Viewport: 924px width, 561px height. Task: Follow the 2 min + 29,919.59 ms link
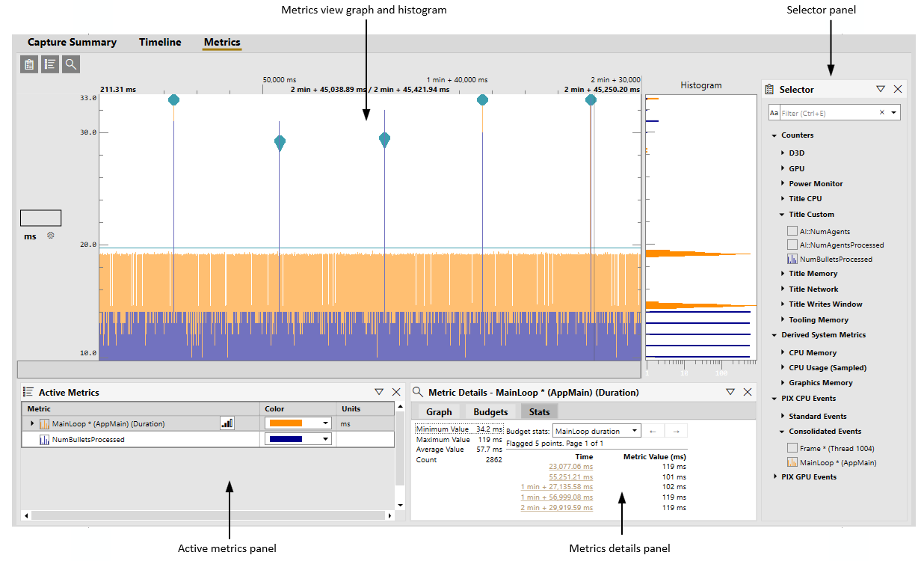557,507
